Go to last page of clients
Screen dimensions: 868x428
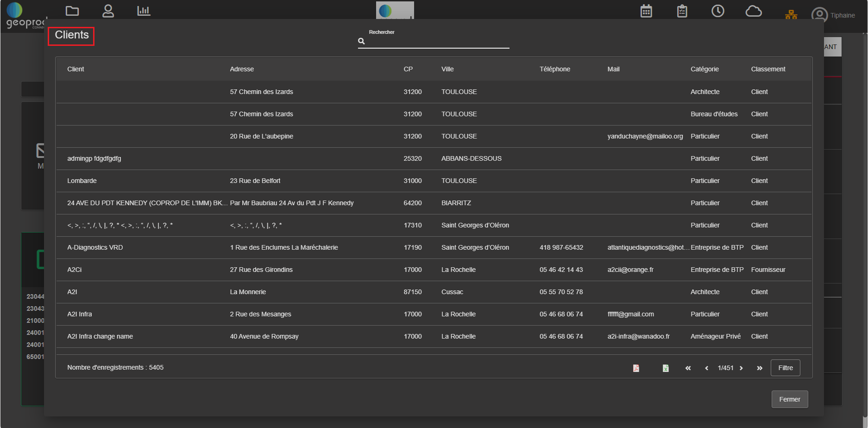[x=760, y=368]
